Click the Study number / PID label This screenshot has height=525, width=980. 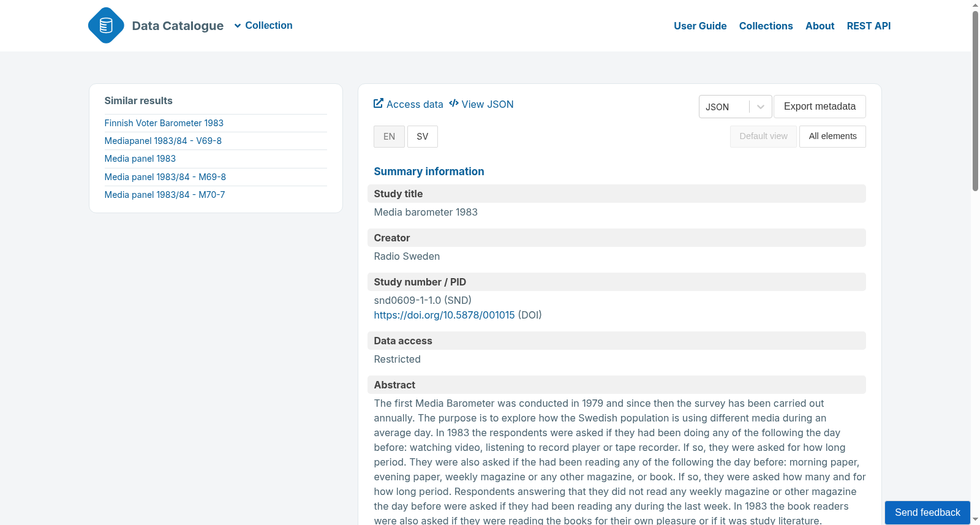coord(420,282)
